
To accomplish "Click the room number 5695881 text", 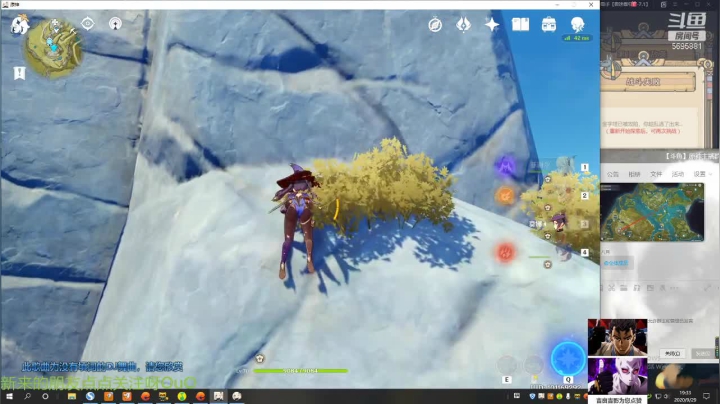I will pyautogui.click(x=686, y=46).
